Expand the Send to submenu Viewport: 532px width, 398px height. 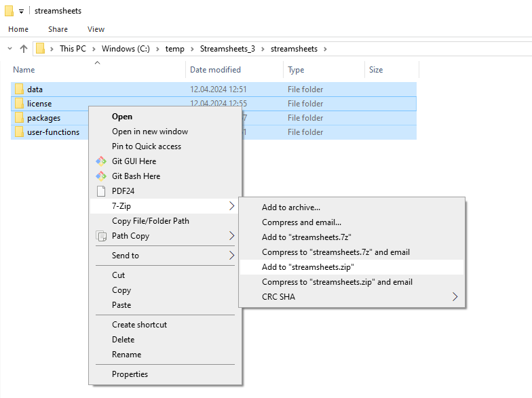pos(231,256)
